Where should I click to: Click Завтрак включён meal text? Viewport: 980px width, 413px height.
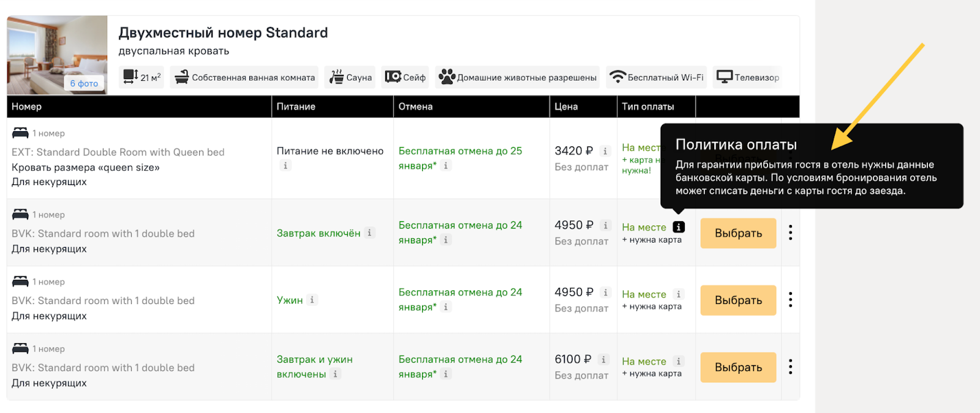point(318,233)
